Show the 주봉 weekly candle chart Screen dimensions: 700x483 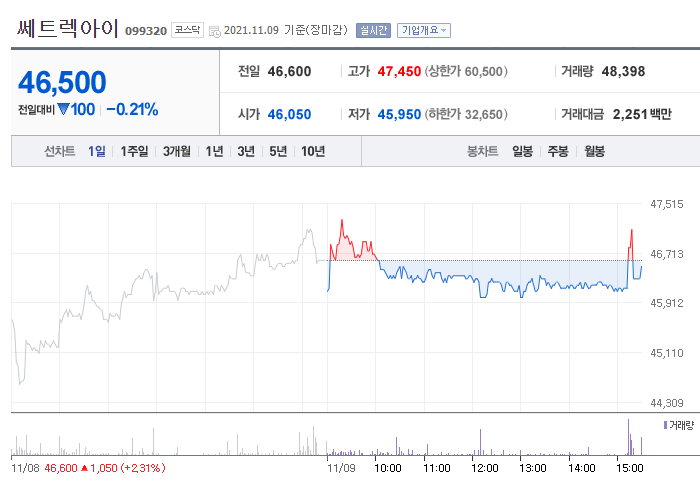(x=558, y=151)
